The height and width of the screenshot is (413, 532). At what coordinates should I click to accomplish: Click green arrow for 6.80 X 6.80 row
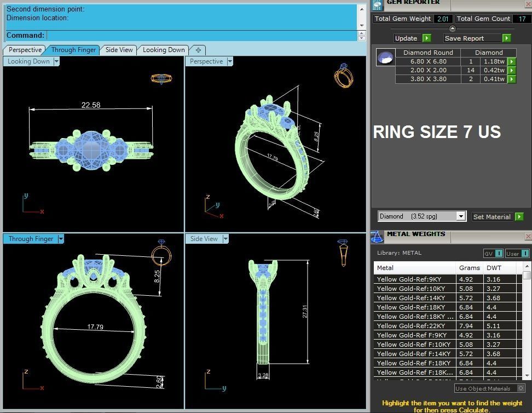[x=512, y=61]
